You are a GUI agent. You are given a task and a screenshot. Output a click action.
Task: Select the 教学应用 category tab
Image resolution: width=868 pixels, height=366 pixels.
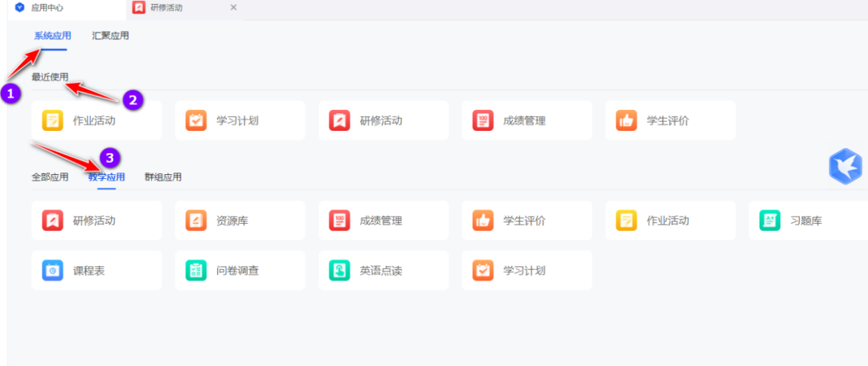point(106,177)
